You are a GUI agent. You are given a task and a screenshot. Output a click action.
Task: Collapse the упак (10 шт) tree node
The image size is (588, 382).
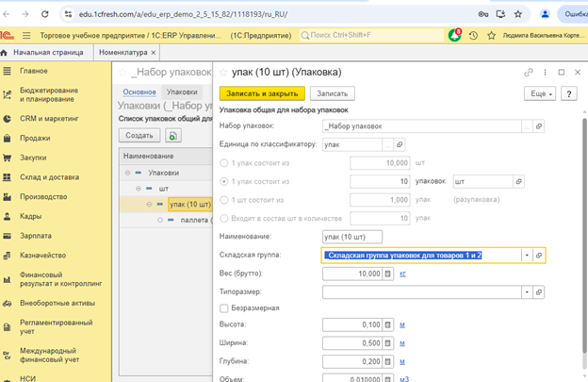(149, 204)
